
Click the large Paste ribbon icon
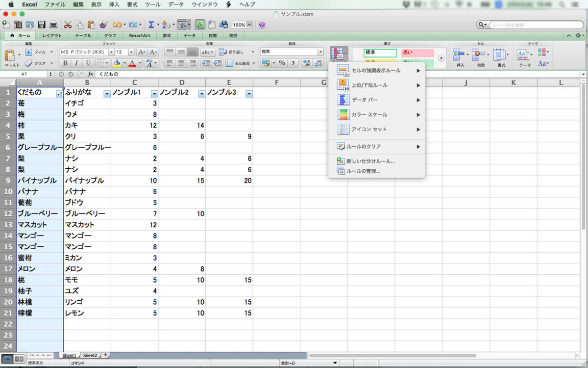(11, 54)
